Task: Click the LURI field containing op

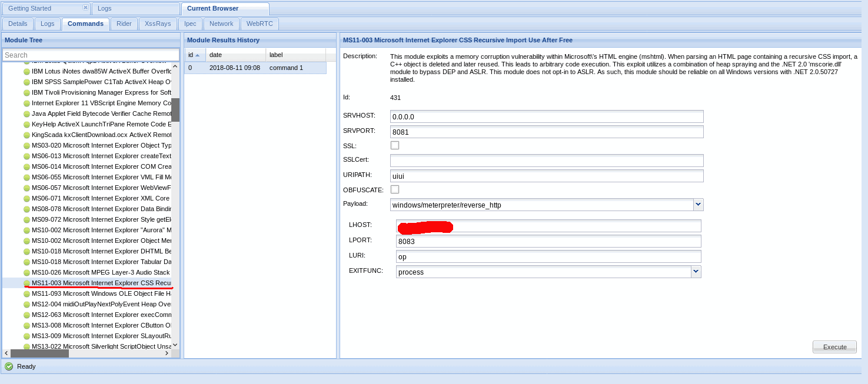Action: [548, 256]
